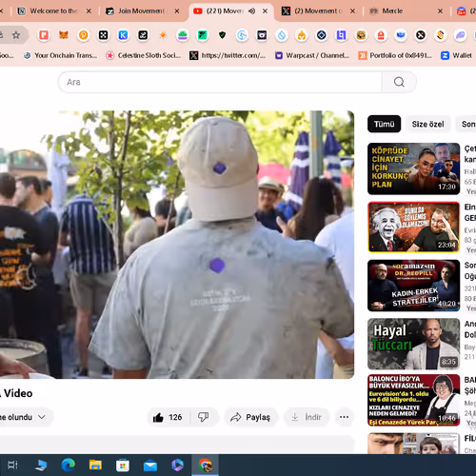Mute the tab via speaker icon
The width and height of the screenshot is (476, 476).
(251, 11)
